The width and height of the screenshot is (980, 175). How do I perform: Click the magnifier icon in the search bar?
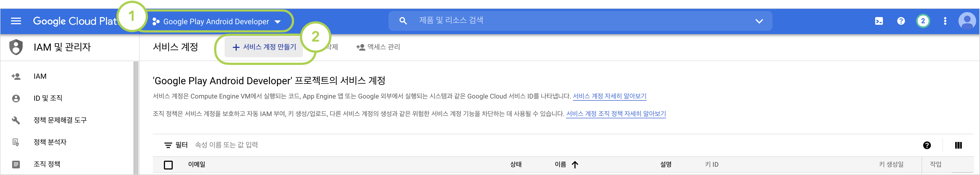click(403, 21)
